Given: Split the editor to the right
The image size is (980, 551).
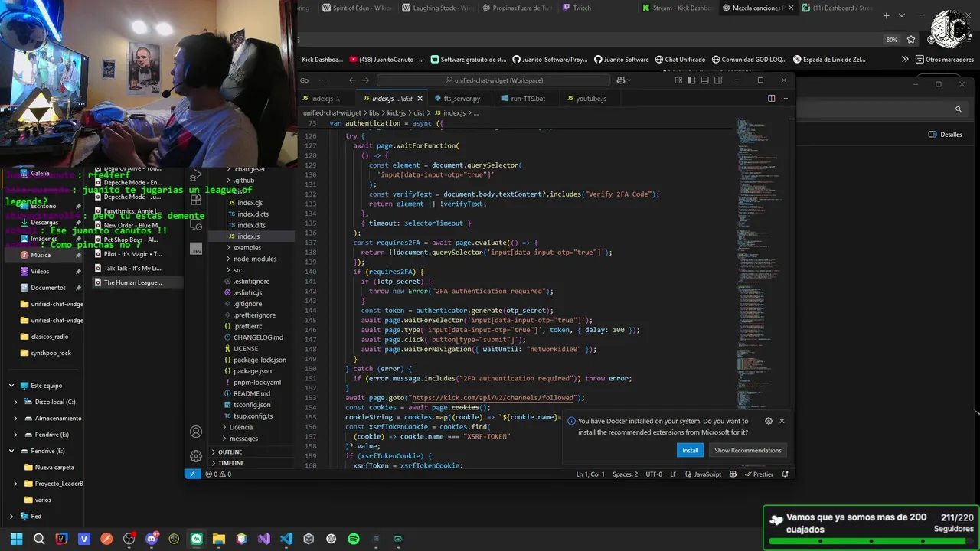Looking at the screenshot, I should pyautogui.click(x=771, y=98).
